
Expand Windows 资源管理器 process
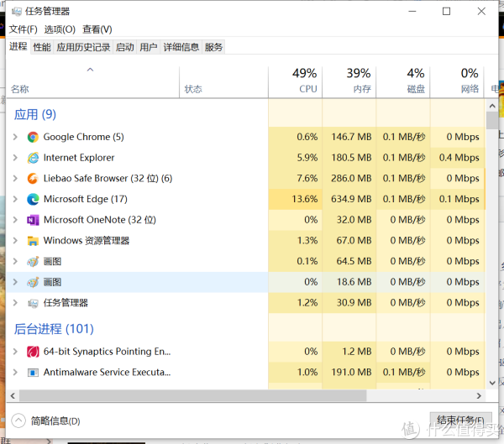pos(15,241)
